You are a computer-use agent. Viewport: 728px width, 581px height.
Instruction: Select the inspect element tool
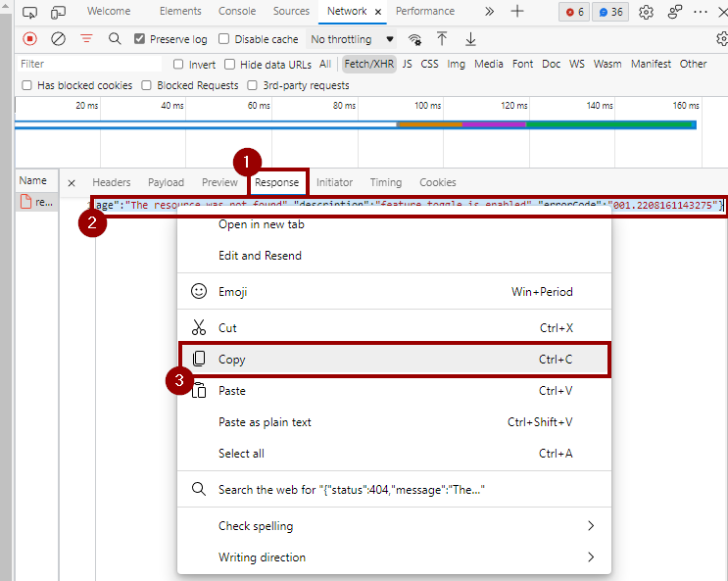(x=29, y=12)
